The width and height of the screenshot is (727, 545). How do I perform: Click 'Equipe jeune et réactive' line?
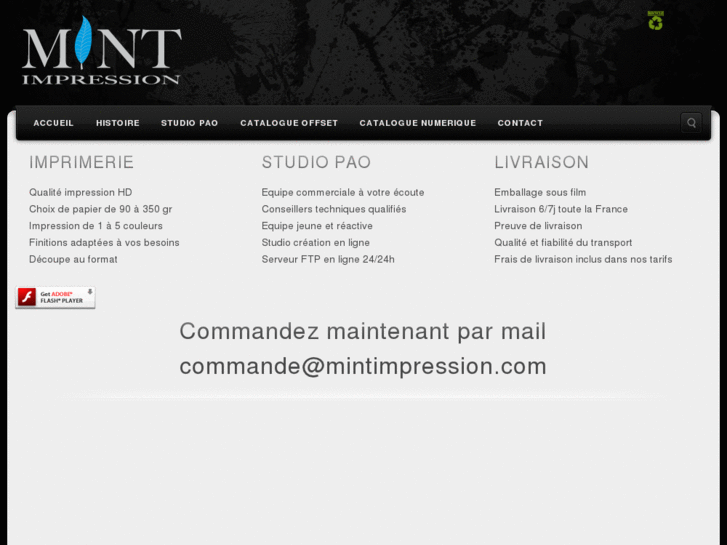click(317, 226)
